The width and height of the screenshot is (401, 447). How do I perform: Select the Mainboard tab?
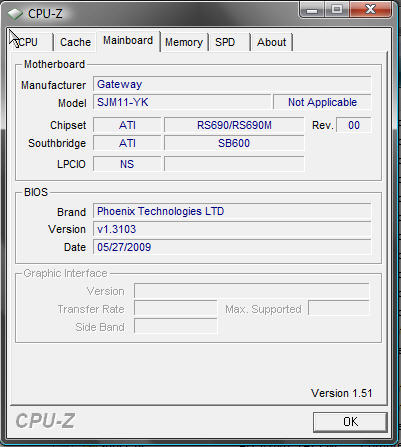tap(128, 41)
